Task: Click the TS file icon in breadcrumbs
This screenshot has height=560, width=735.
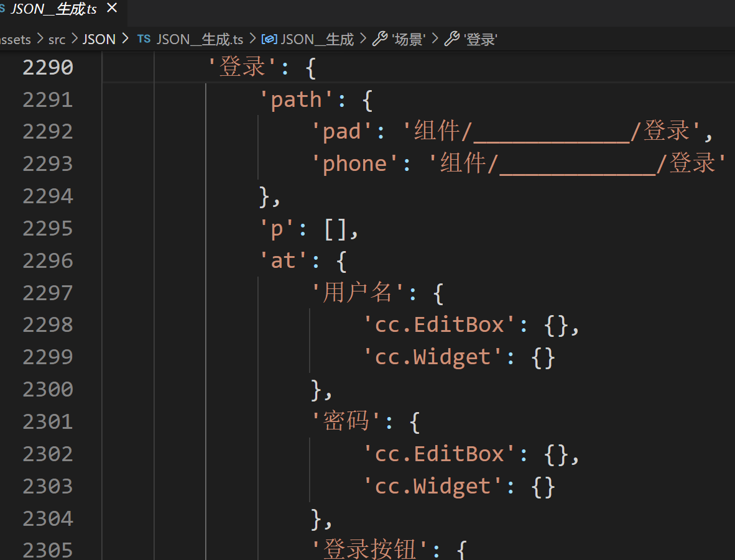Action: 144,39
